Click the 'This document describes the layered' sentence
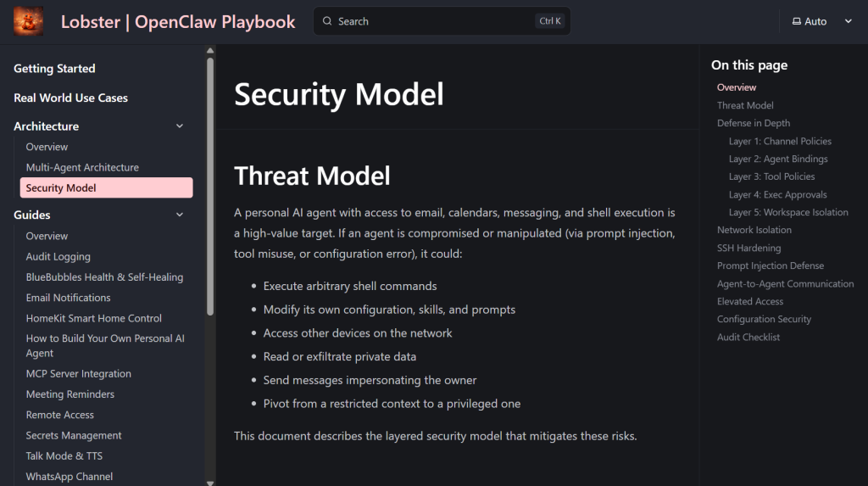The image size is (868, 486). (x=435, y=436)
